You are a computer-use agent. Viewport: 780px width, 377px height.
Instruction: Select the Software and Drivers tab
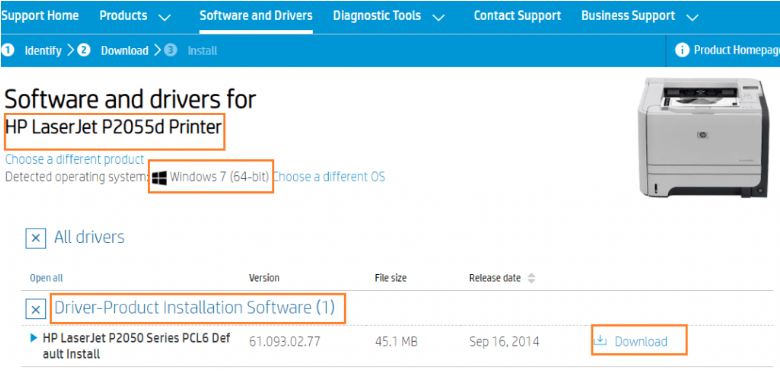(256, 15)
